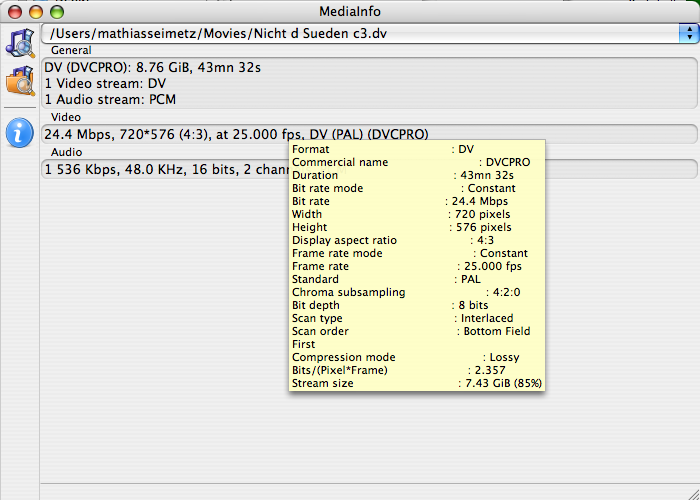Select the Standard PAL tooltip row
The width and height of the screenshot is (700, 500).
386,279
